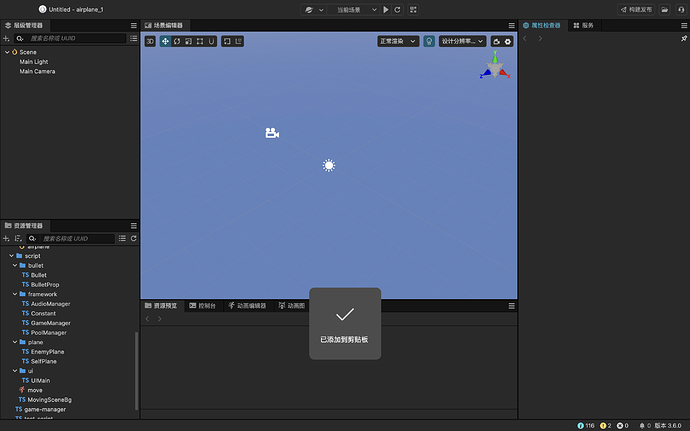Collapse all asset folders list icon
This screenshot has width=690, height=431.
(x=122, y=239)
